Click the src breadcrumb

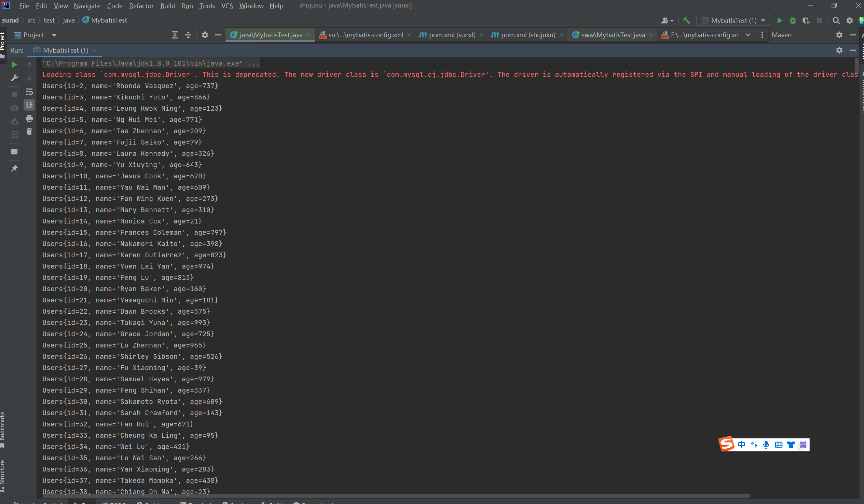31,20
